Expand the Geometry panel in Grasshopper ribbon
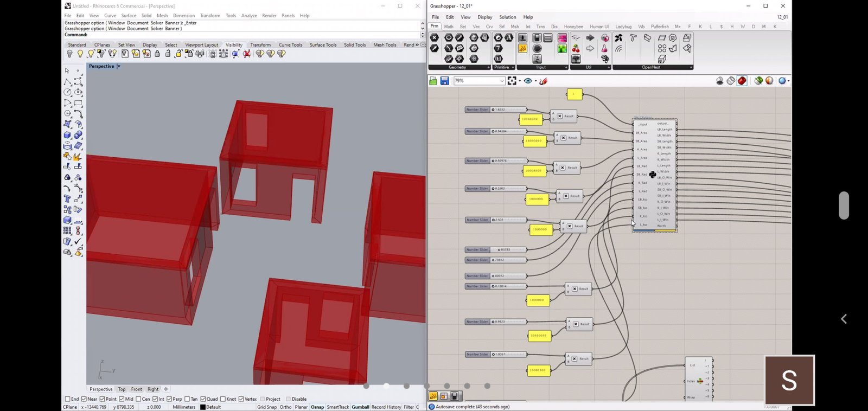 488,67
